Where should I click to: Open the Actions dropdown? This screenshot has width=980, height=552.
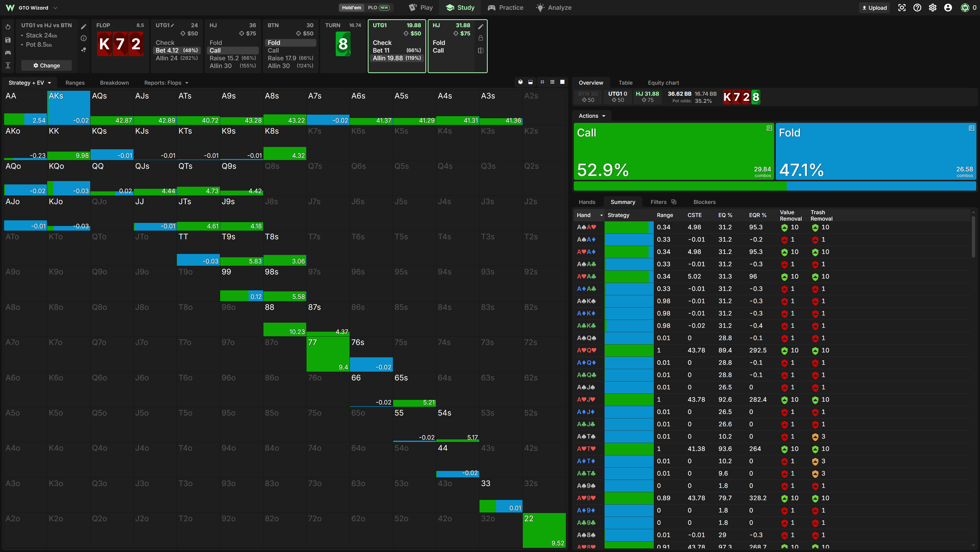[x=591, y=116]
